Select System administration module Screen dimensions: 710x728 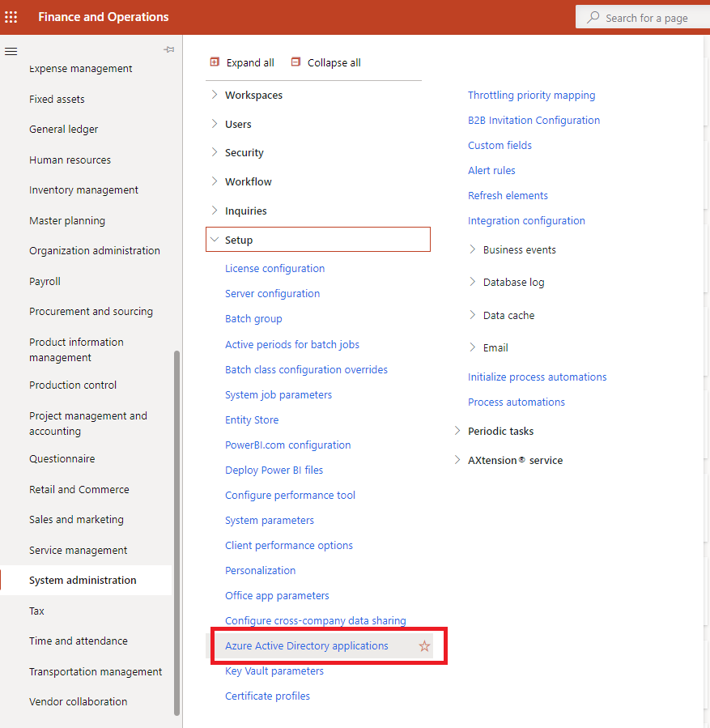point(83,581)
